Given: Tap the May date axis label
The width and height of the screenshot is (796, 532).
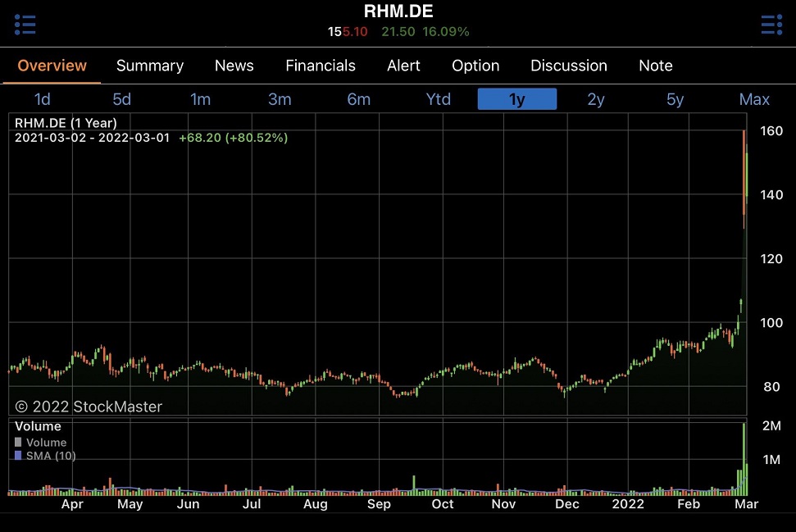Looking at the screenshot, I should point(130,504).
